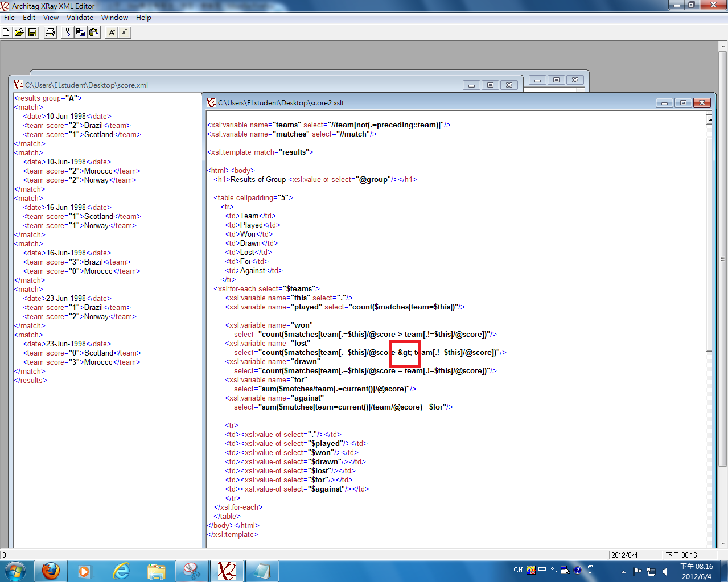Click the closing </results> tag
Viewport: 728px width, 582px height.
31,380
